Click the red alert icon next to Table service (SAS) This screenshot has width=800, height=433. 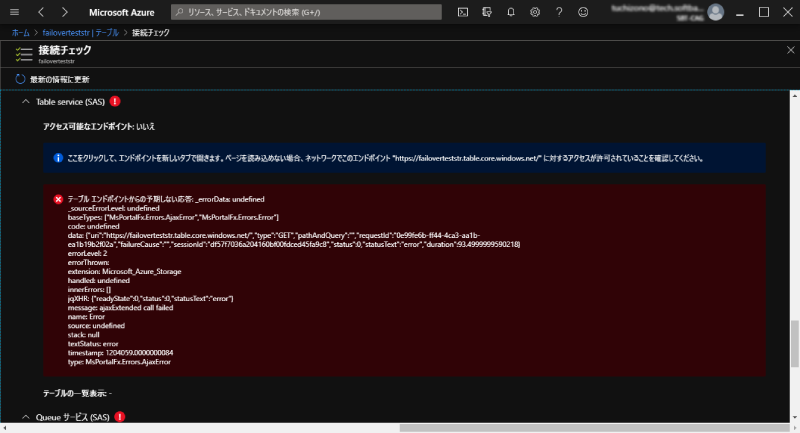(115, 101)
